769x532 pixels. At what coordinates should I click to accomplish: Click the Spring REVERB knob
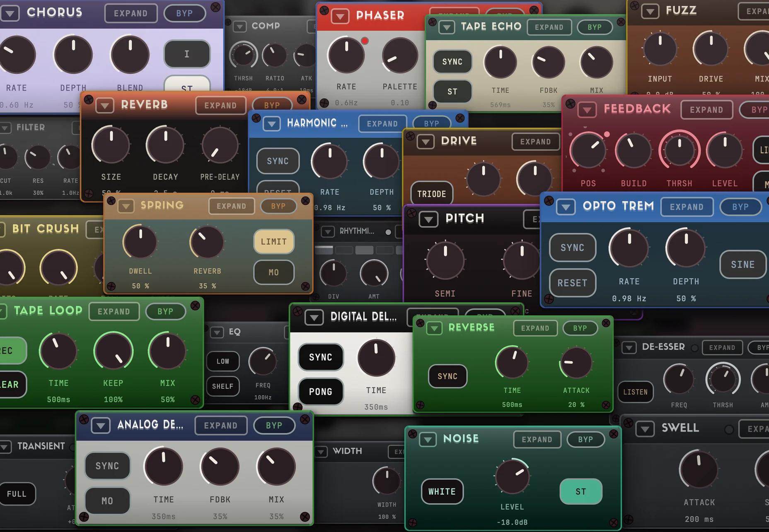(x=207, y=242)
